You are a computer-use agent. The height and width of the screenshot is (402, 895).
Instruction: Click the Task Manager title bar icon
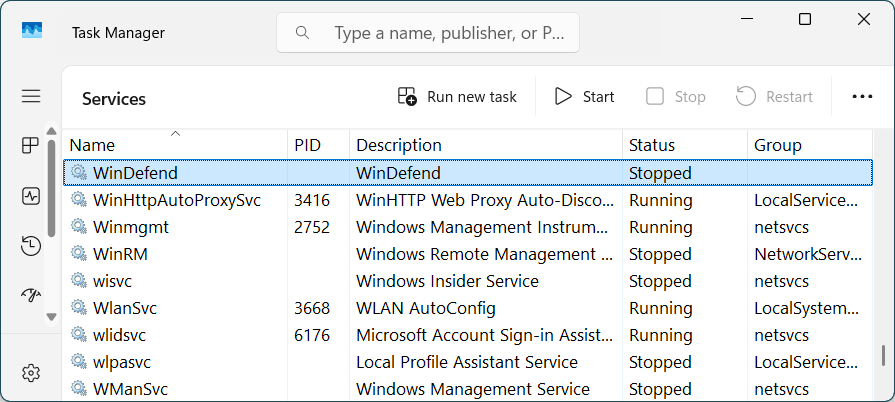coord(33,32)
